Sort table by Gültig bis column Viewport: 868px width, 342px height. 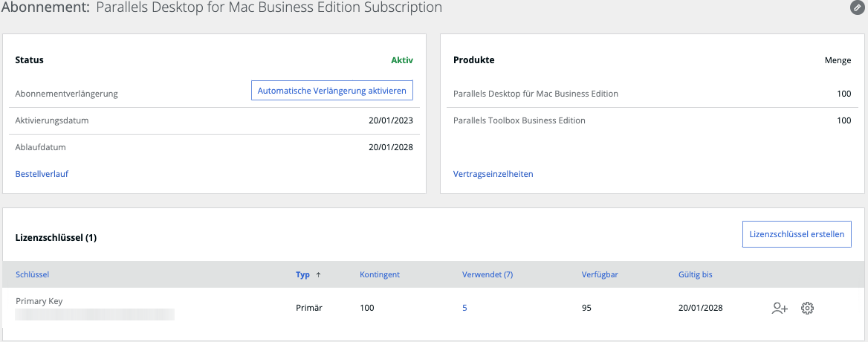click(x=696, y=274)
